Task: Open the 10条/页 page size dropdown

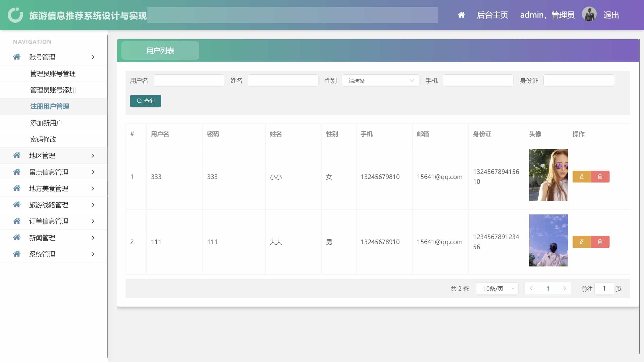Action: click(x=497, y=288)
